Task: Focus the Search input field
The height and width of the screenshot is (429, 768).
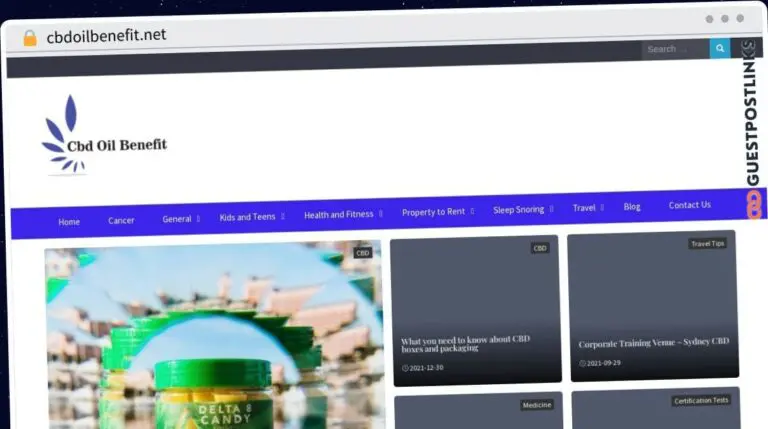Action: pyautogui.click(x=676, y=49)
